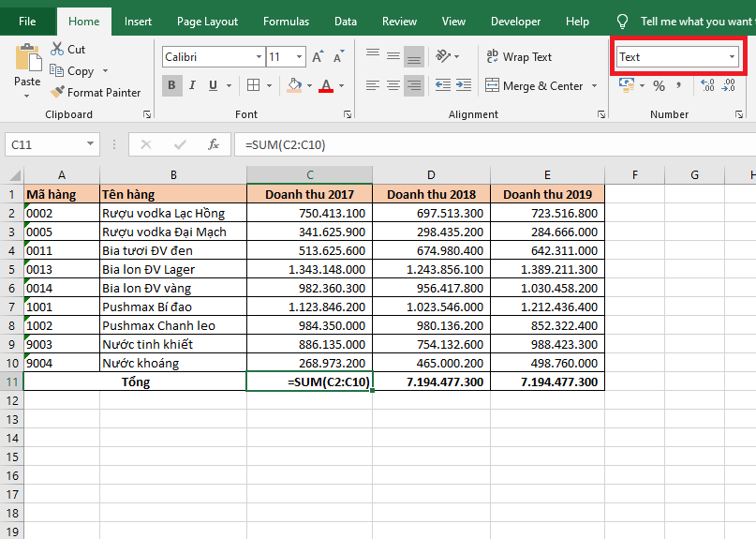Click the Cut scissors icon
The height and width of the screenshot is (539, 756).
[57, 49]
